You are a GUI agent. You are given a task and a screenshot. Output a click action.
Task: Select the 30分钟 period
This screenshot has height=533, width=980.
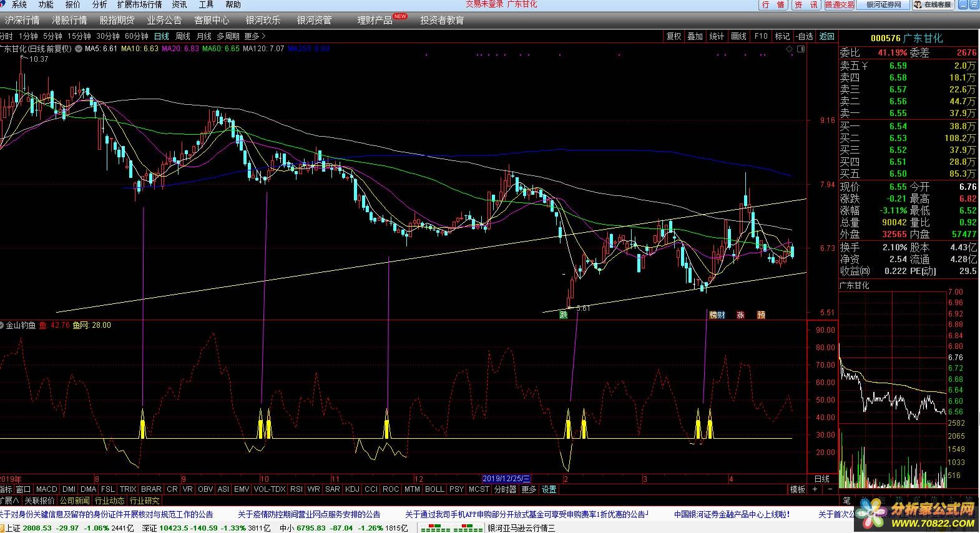coord(108,36)
